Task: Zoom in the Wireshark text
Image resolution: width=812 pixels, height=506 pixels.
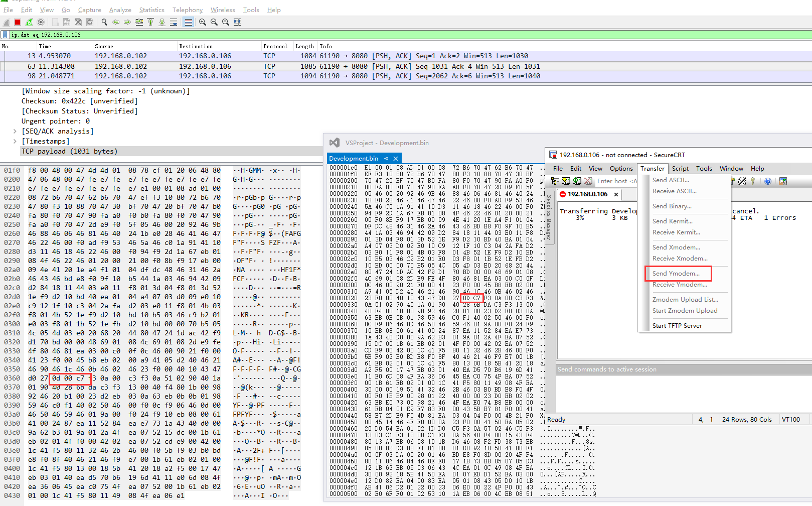Action: (203, 22)
